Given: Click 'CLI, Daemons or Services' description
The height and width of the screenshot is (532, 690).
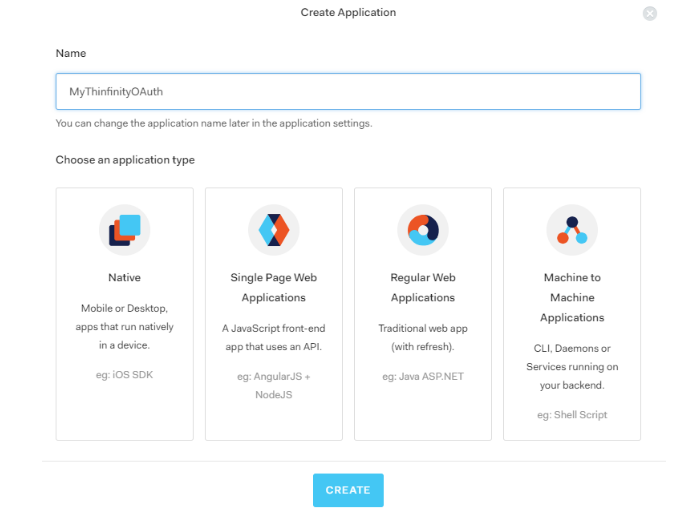Looking at the screenshot, I should tap(572, 367).
